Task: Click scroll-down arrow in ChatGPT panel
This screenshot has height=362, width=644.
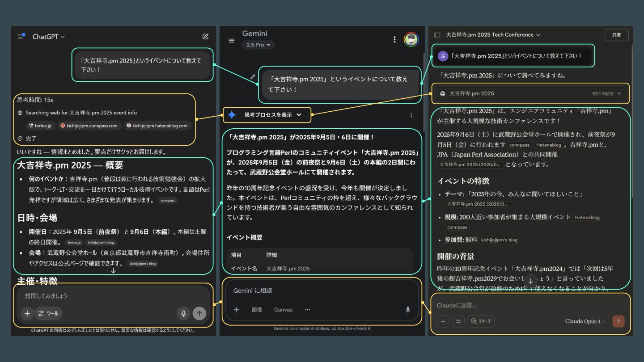Action: [114, 270]
